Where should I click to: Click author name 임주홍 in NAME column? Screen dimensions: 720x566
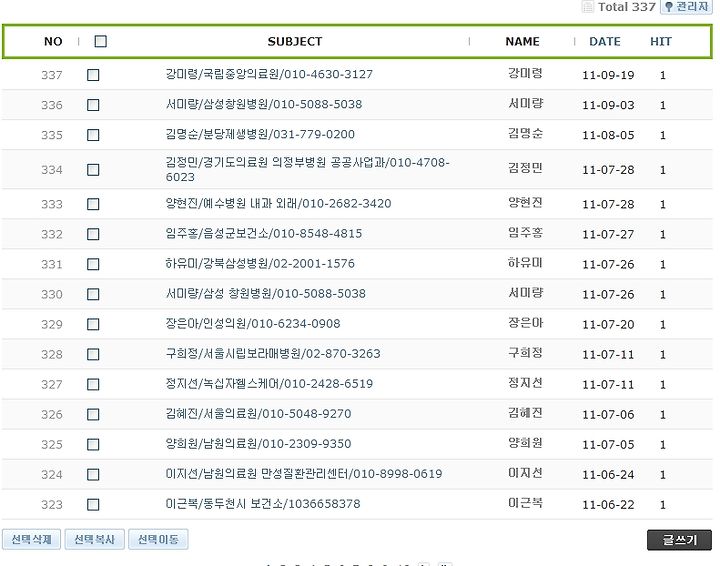coord(525,232)
